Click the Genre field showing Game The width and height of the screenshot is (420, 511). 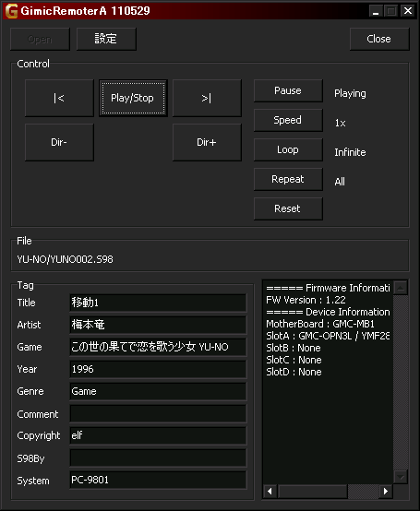click(x=158, y=391)
